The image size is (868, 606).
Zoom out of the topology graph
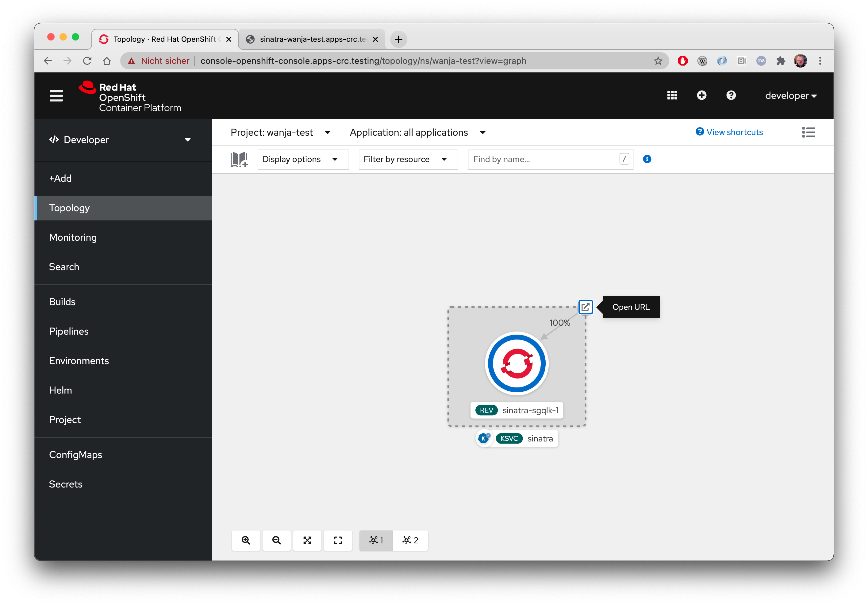[x=276, y=541]
